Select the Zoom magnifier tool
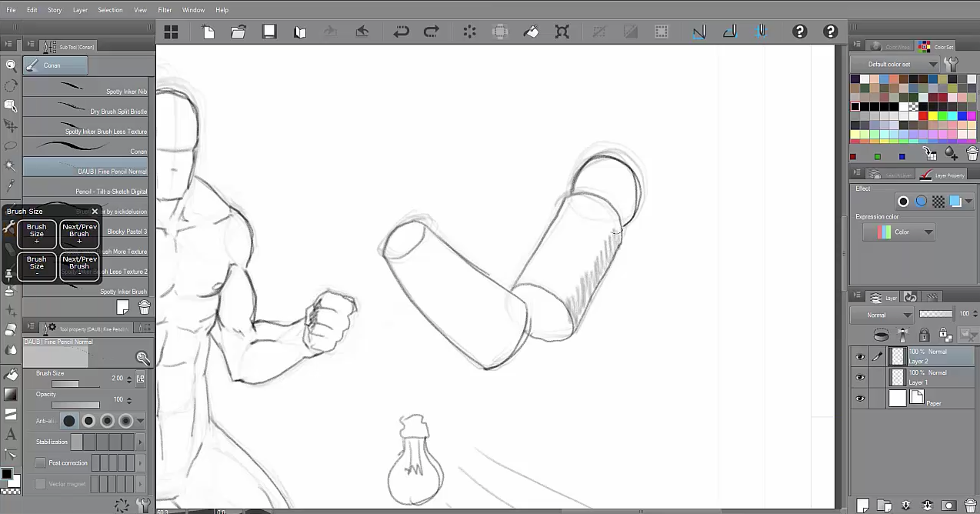 pos(11,66)
